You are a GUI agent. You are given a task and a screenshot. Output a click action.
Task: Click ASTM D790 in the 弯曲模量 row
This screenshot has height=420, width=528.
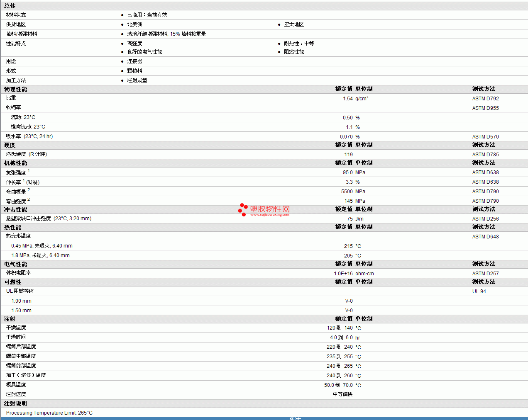(486, 192)
